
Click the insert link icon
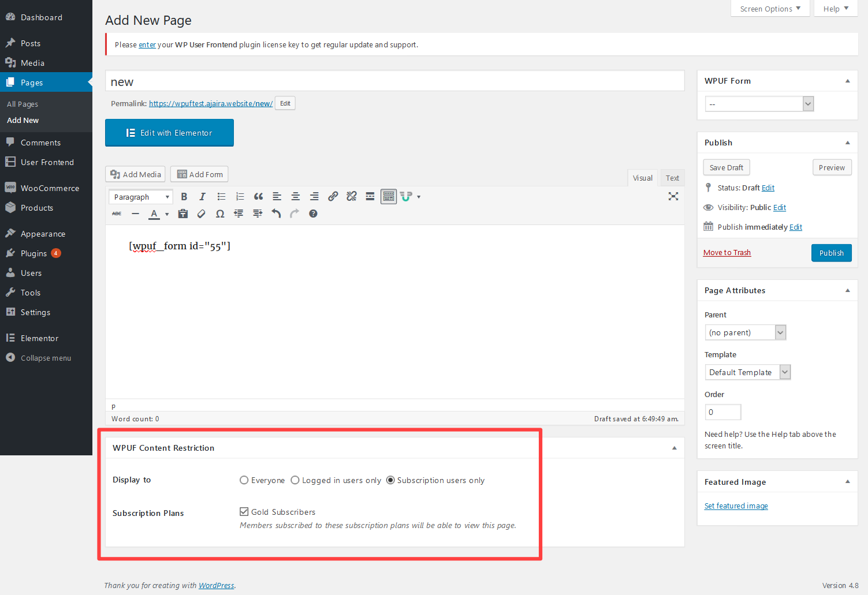tap(333, 197)
